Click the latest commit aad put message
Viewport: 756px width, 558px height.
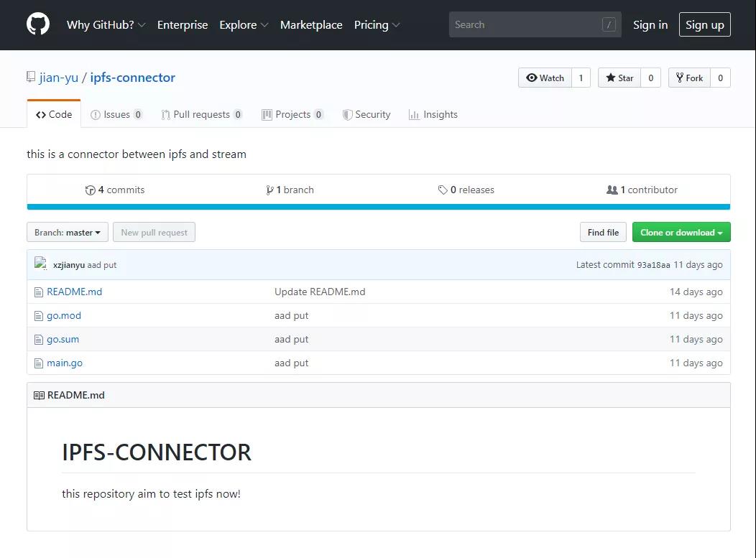(102, 265)
